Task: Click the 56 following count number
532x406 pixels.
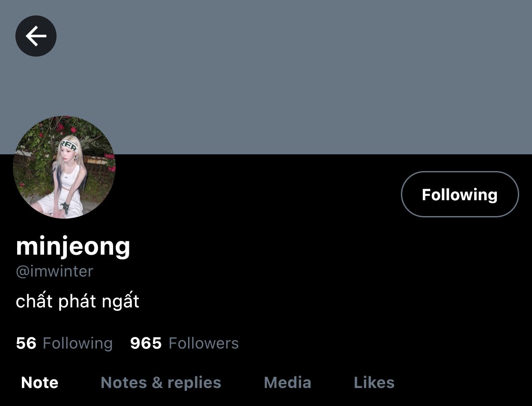Action: 26,343
